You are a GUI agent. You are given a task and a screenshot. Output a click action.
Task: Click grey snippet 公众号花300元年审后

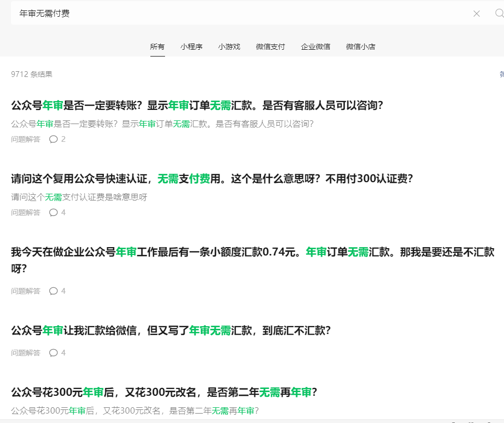click(135, 410)
